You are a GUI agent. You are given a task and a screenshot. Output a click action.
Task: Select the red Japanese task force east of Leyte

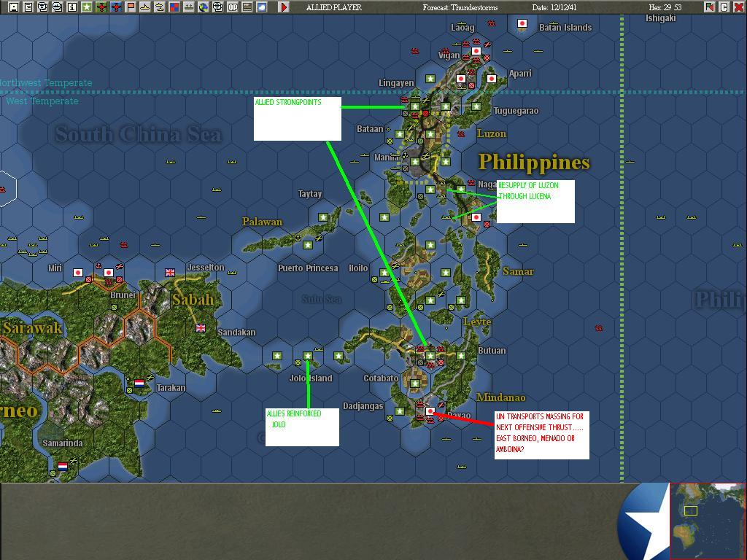pyautogui.click(x=599, y=327)
